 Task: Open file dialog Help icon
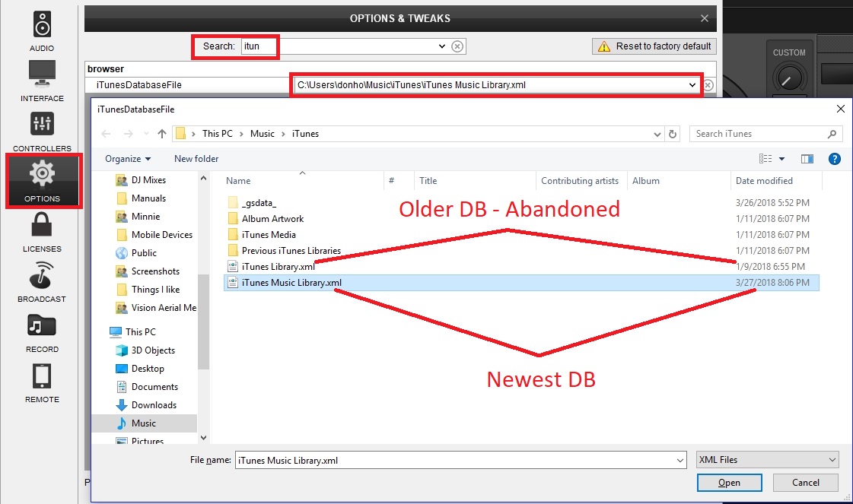click(x=835, y=159)
